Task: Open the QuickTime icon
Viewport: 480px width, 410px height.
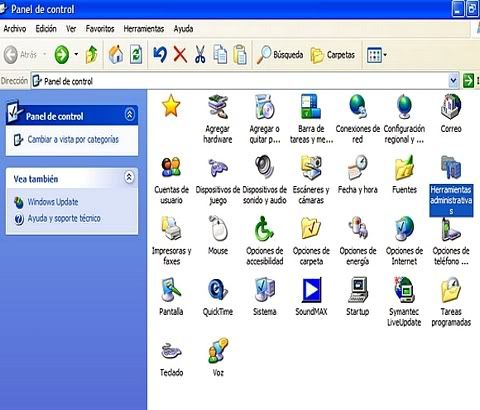Action: click(218, 289)
